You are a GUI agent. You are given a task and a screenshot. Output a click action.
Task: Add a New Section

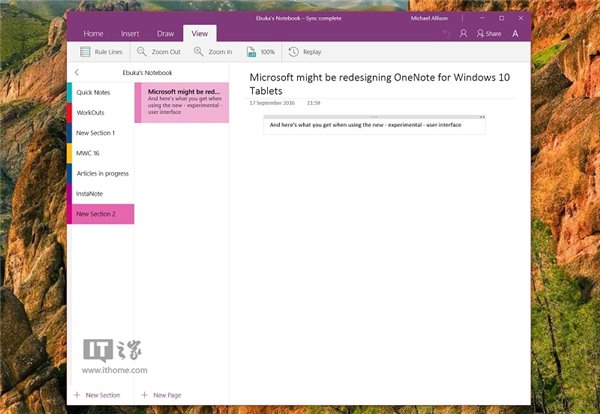pos(97,395)
